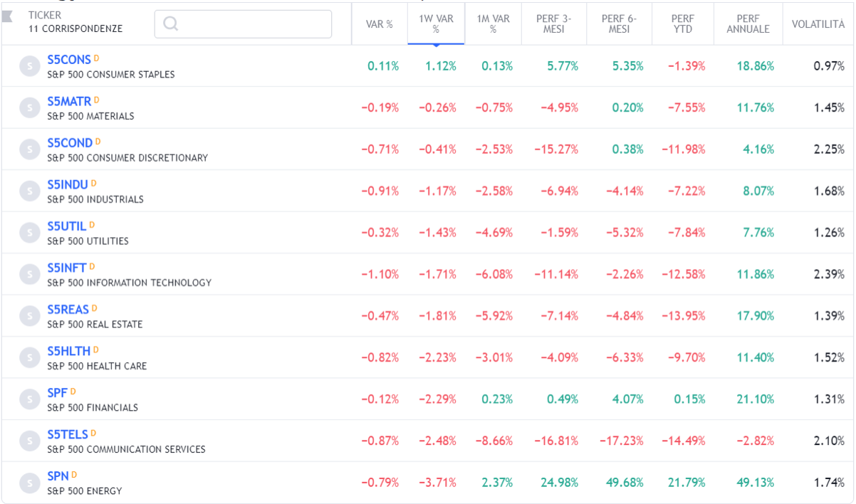This screenshot has width=856, height=504.
Task: Click the magnifier icon in search box
Action: click(170, 23)
